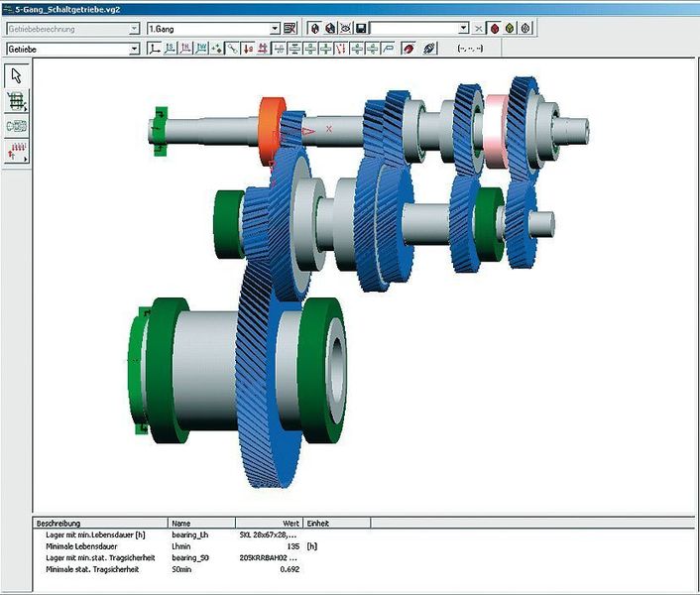Viewport: 700px width, 595px height.
Task: Click the coordinate axes icon in view toolbar
Action: click(x=154, y=48)
